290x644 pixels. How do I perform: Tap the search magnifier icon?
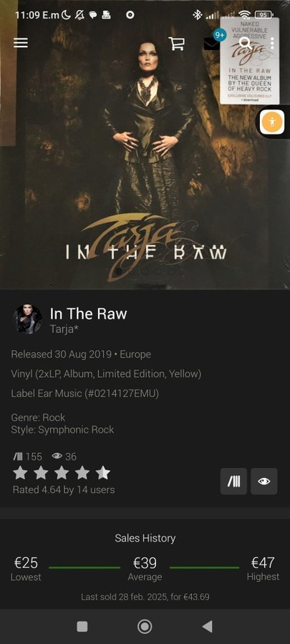click(245, 43)
